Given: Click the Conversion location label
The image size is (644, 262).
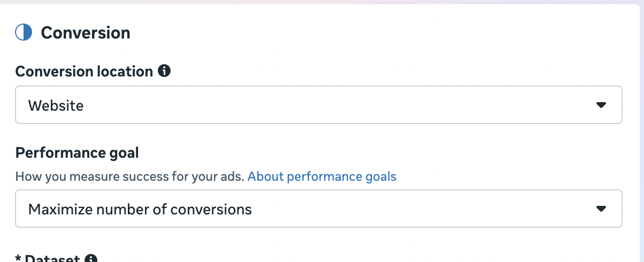Looking at the screenshot, I should (x=84, y=71).
